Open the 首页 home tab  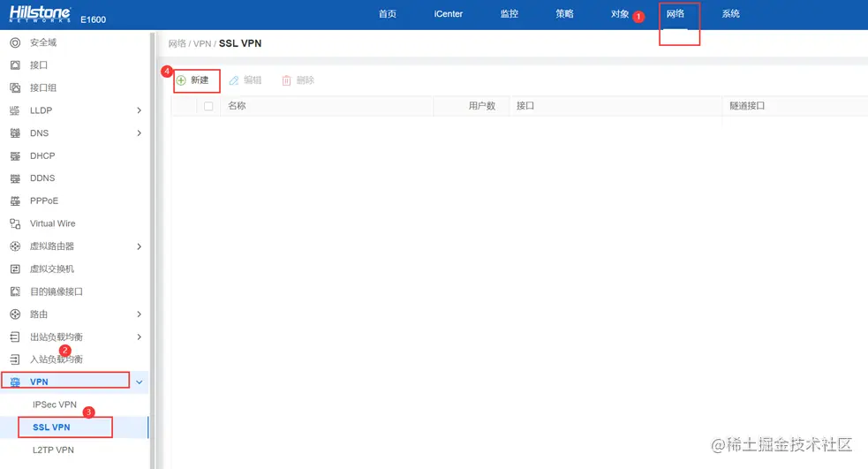(x=388, y=14)
